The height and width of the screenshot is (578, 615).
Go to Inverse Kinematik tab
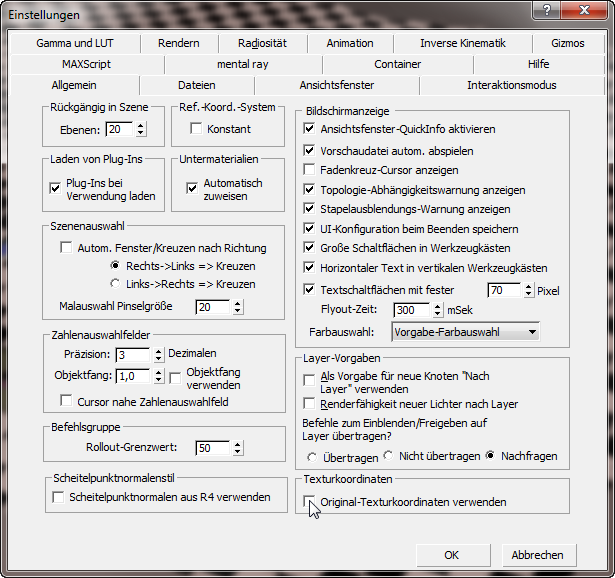point(463,43)
